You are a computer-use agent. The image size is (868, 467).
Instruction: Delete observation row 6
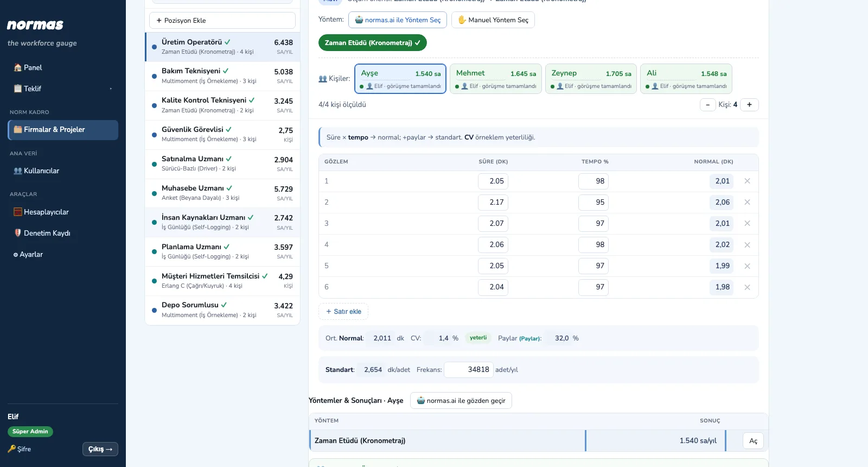click(x=747, y=287)
